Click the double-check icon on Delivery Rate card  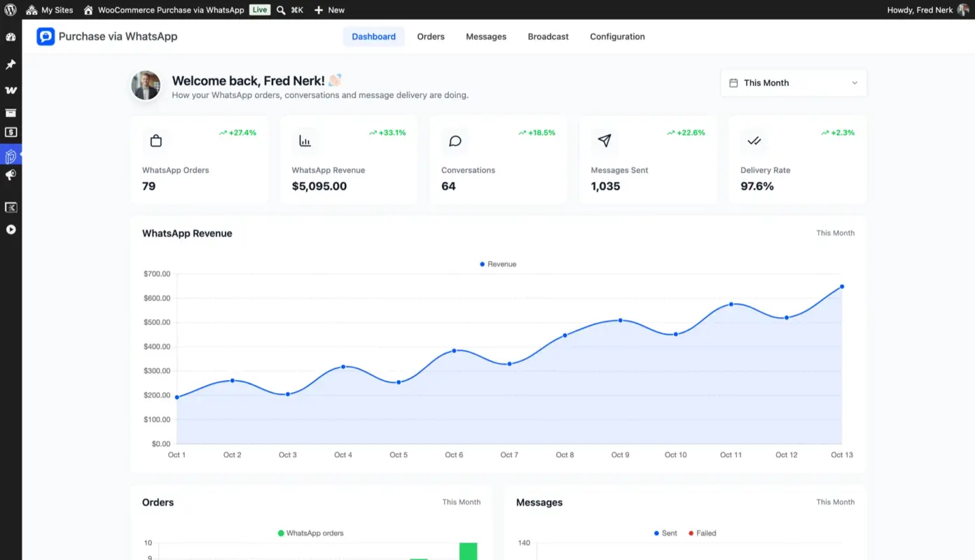[x=754, y=141]
